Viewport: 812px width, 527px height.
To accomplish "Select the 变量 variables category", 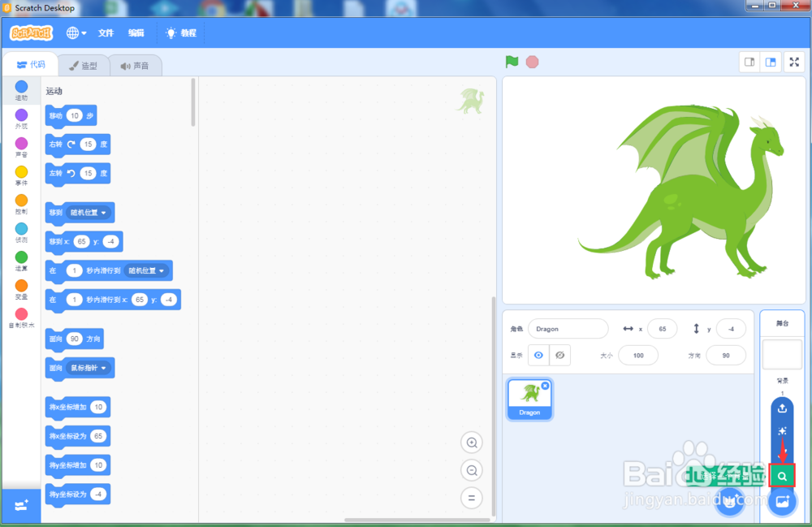I will pyautogui.click(x=21, y=289).
